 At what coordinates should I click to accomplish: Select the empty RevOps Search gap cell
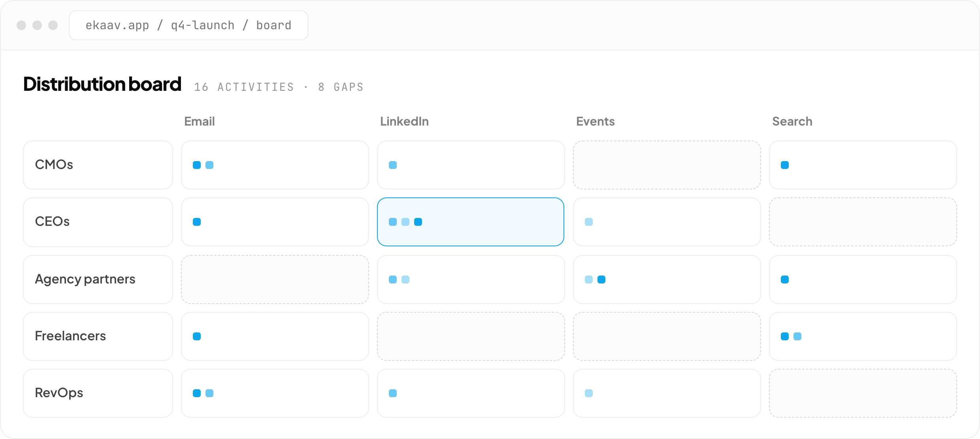pos(863,393)
